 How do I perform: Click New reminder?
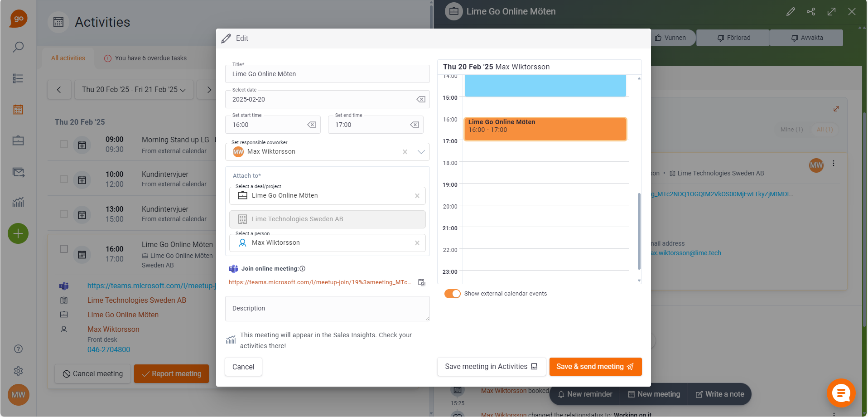point(585,394)
